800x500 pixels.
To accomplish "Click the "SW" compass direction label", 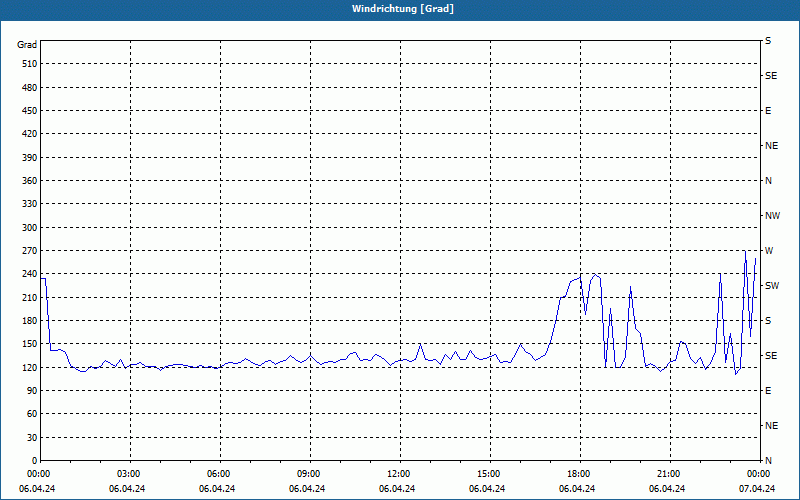I will pyautogui.click(x=772, y=286).
